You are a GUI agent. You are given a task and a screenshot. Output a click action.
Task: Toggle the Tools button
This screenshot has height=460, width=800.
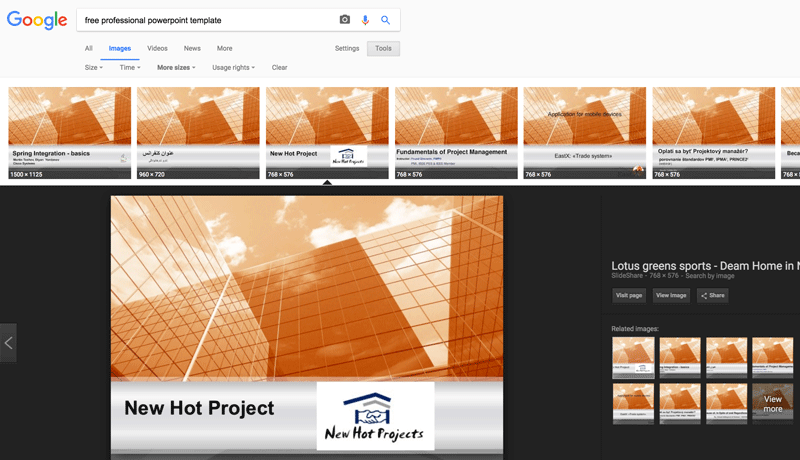pos(383,48)
